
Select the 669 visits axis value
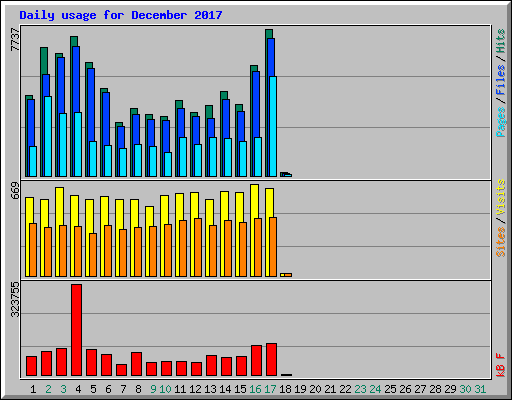click(15, 191)
